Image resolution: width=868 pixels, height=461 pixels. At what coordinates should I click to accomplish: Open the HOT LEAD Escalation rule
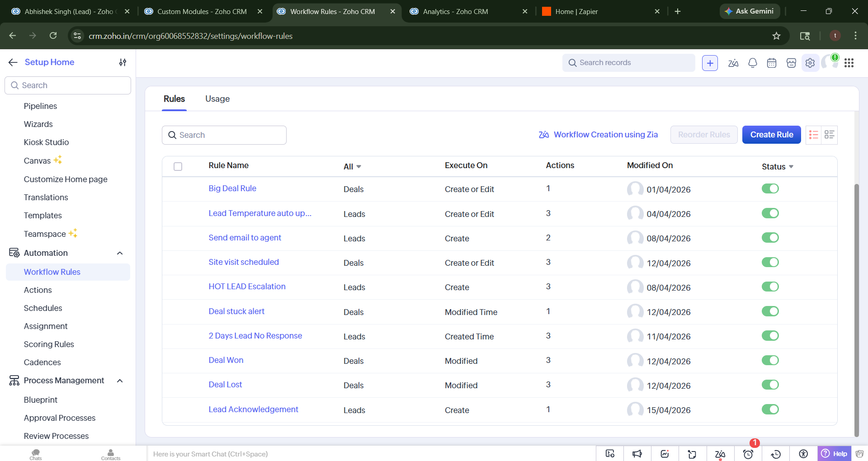point(247,287)
